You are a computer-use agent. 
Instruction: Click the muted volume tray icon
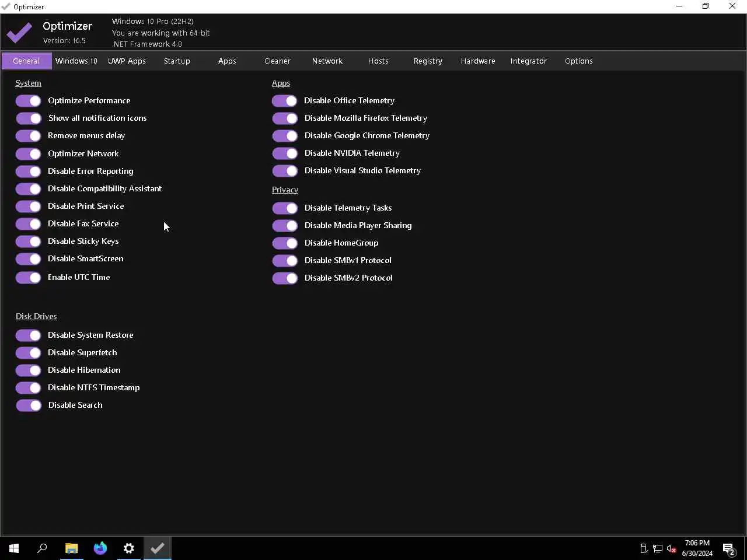(x=671, y=548)
